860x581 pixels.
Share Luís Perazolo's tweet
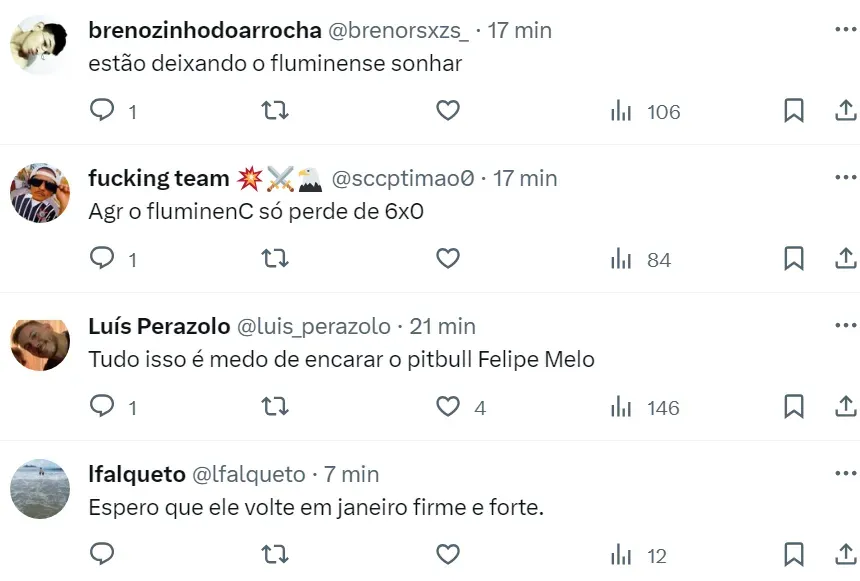pyautogui.click(x=844, y=407)
